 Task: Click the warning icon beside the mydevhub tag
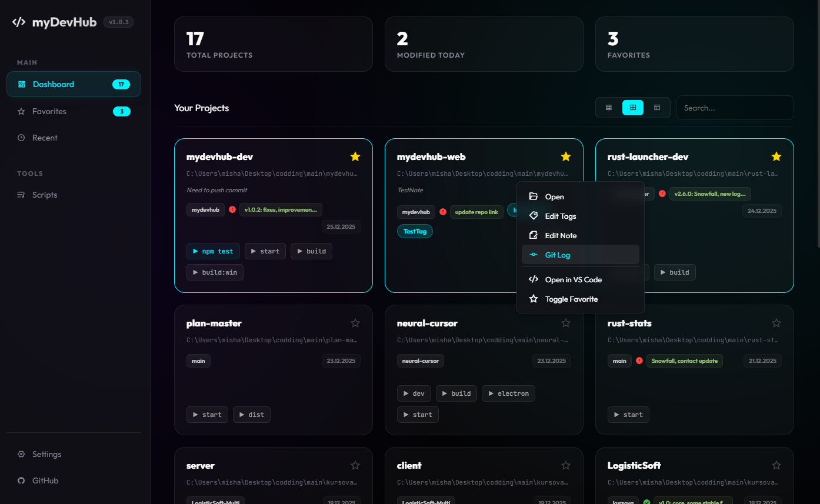click(442, 212)
